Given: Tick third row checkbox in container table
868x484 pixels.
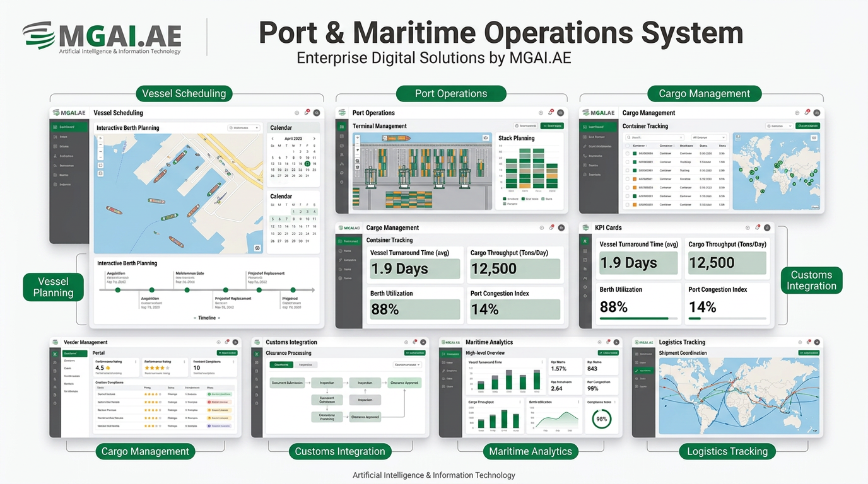Looking at the screenshot, I should tap(627, 170).
